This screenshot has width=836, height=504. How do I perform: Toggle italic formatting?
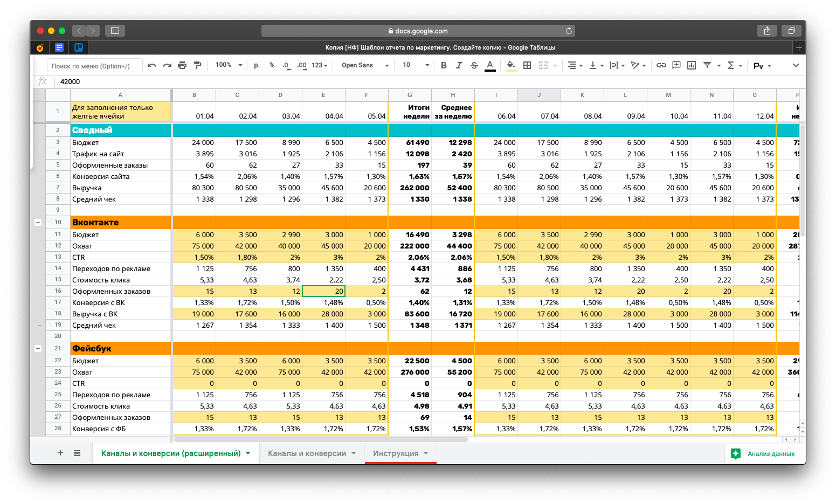tap(459, 65)
